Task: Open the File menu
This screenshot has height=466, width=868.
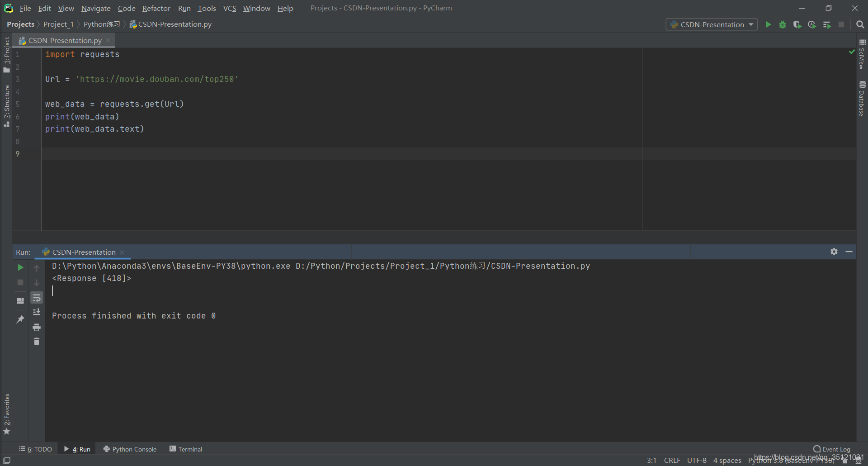Action: (25, 8)
